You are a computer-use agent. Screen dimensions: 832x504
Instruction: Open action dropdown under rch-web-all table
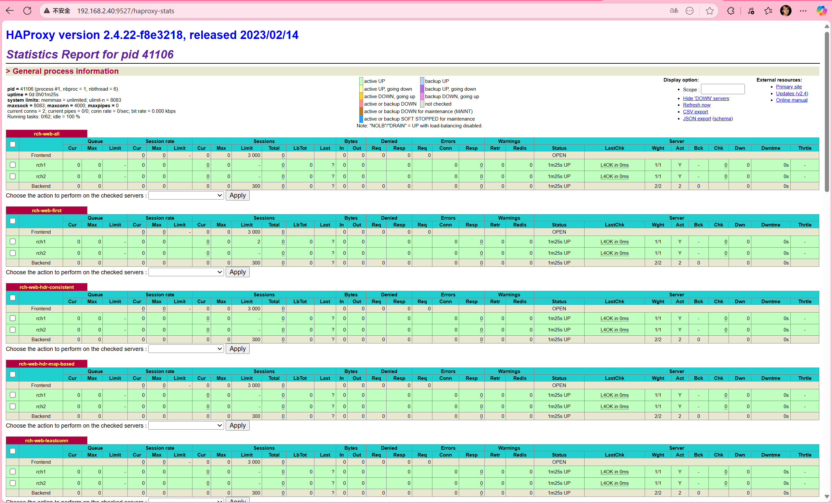pyautogui.click(x=186, y=195)
